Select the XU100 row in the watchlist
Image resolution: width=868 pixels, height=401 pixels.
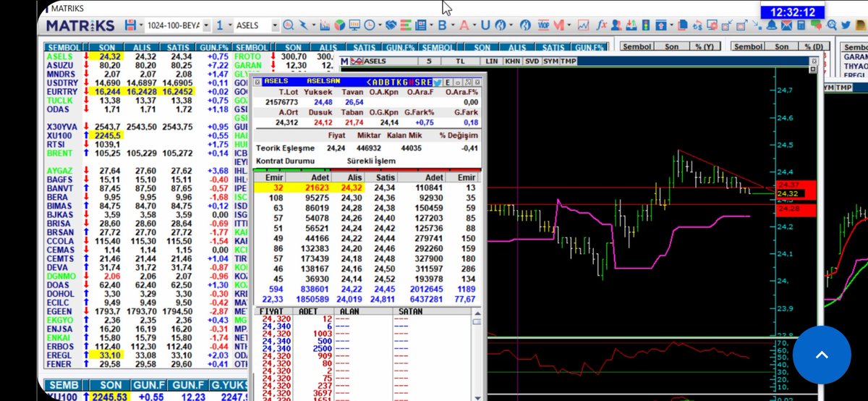pyautogui.click(x=137, y=135)
